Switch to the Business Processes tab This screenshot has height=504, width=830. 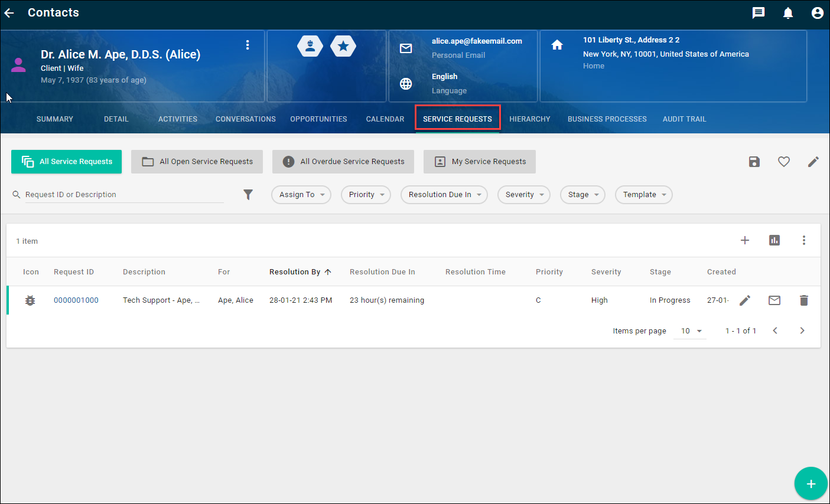[x=607, y=119]
